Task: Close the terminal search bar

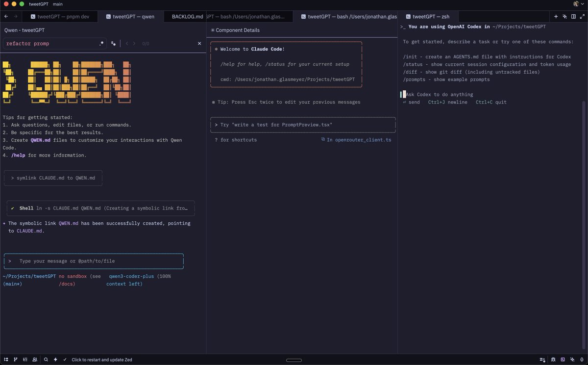Action: pos(199,44)
